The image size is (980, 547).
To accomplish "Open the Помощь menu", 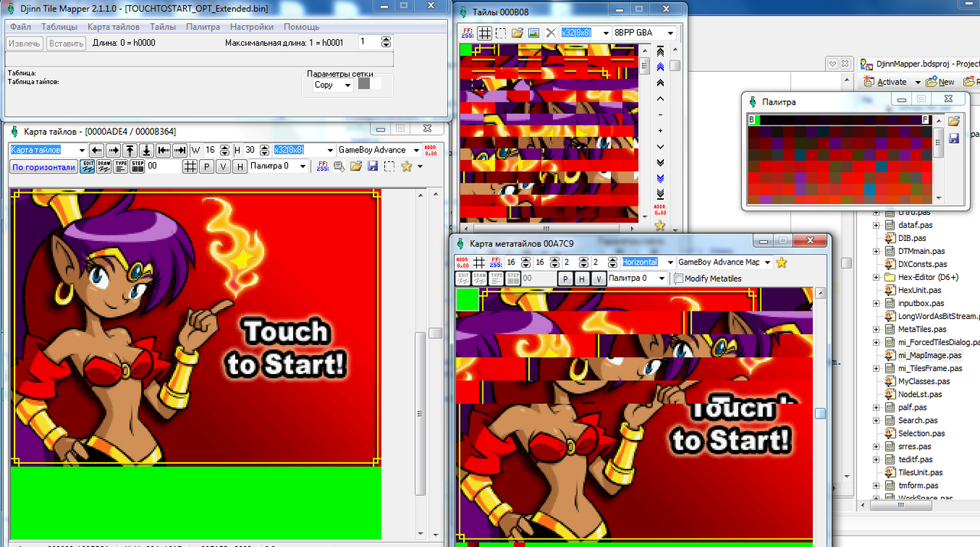I will [x=302, y=27].
